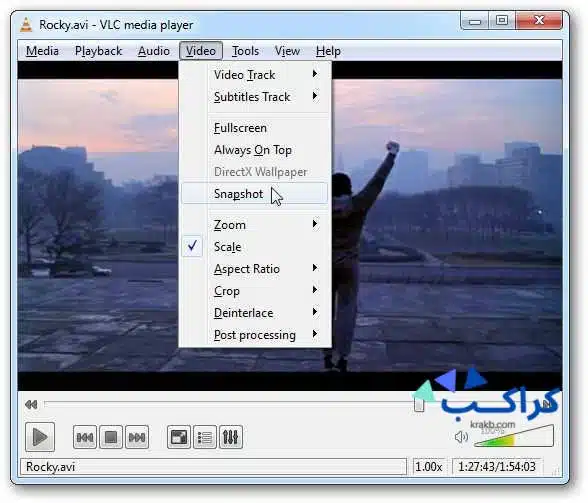Click the 1.00x playback speed label
The image size is (588, 503).
429,467
